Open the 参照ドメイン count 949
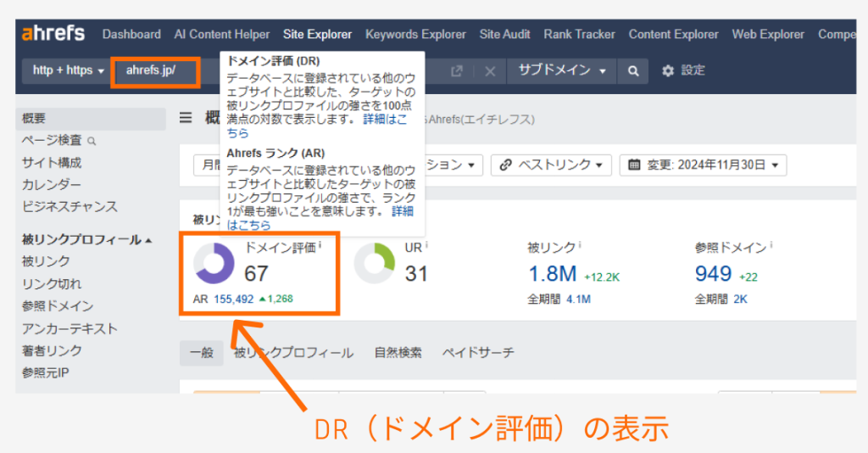Viewport: 868px width, 453px height. pos(714,274)
